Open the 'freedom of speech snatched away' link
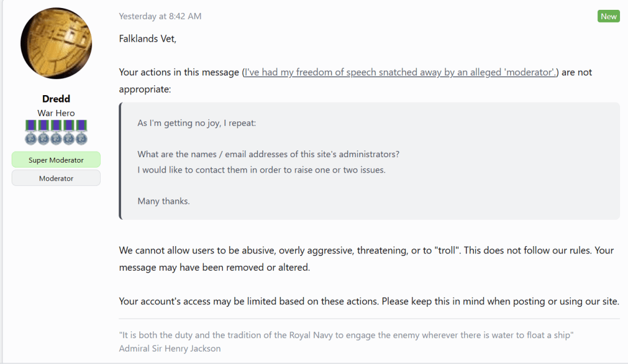The width and height of the screenshot is (628, 364). 400,72
